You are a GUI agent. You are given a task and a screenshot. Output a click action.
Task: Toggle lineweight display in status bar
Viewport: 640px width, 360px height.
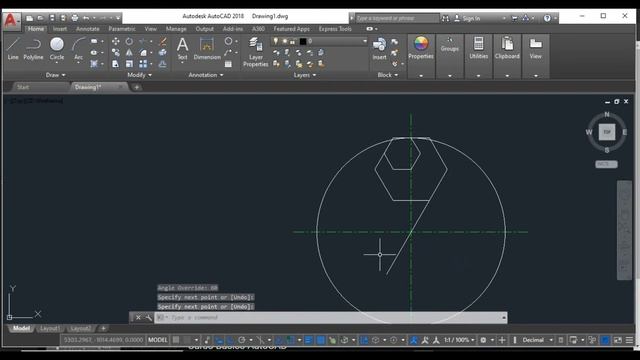point(309,340)
